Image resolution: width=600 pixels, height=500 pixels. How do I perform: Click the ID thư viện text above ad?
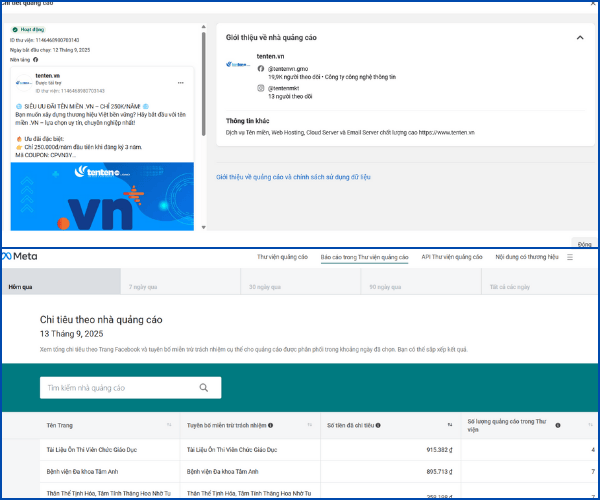44,40
